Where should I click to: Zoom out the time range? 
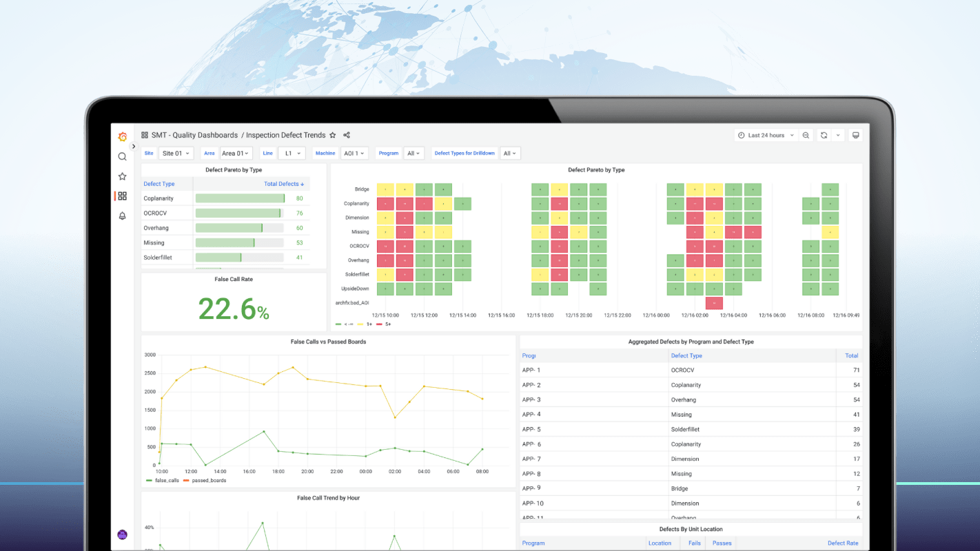(x=806, y=136)
